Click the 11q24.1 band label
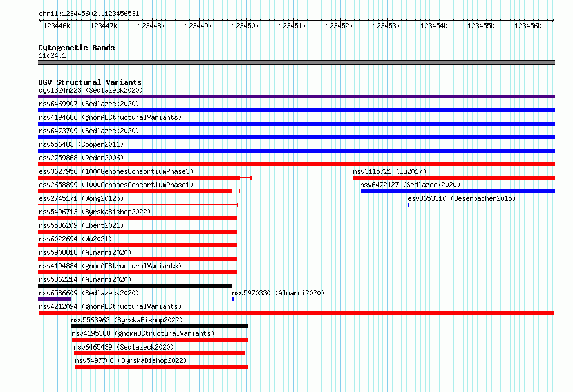The image size is (573, 392). [x=52, y=55]
